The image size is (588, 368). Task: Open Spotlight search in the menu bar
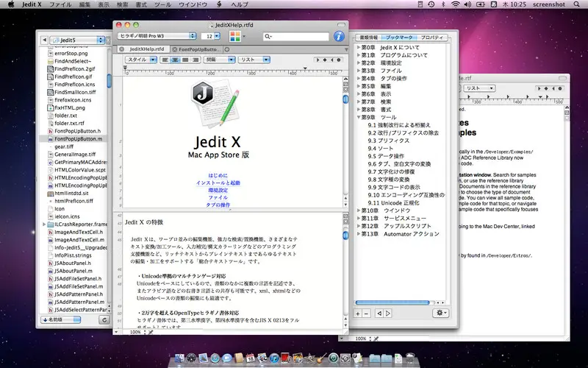point(576,4)
